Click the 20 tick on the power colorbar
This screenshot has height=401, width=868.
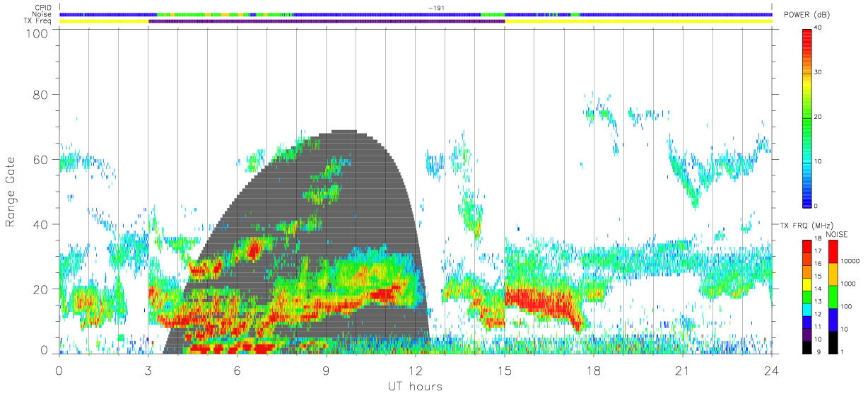pyautogui.click(x=818, y=117)
